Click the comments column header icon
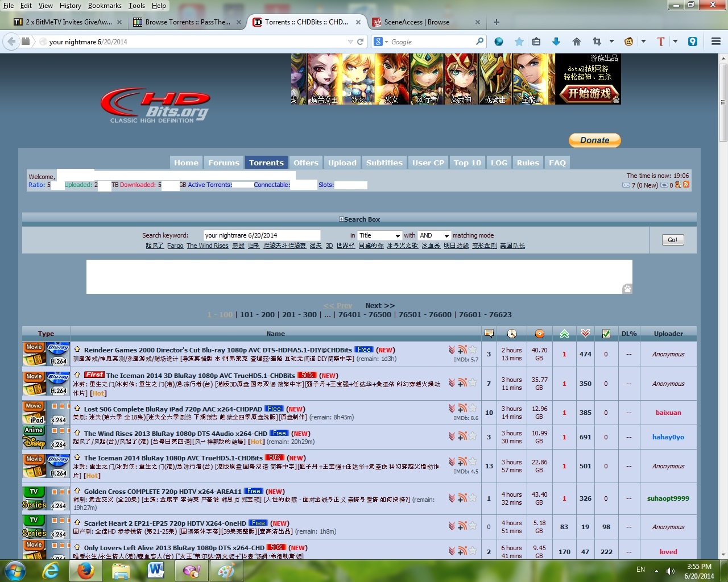The image size is (728, 582). click(x=489, y=334)
